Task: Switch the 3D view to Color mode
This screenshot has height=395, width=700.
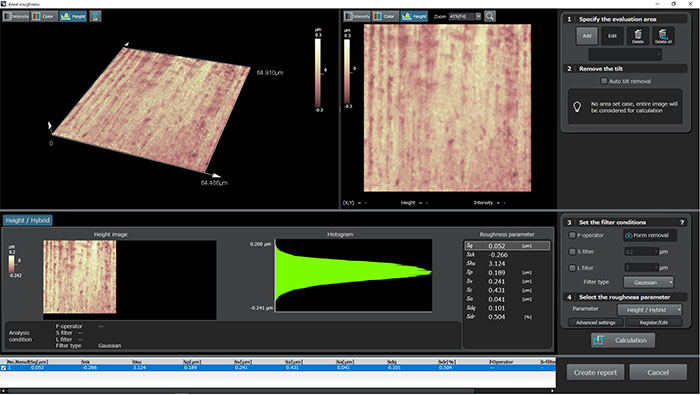Action: pyautogui.click(x=44, y=17)
